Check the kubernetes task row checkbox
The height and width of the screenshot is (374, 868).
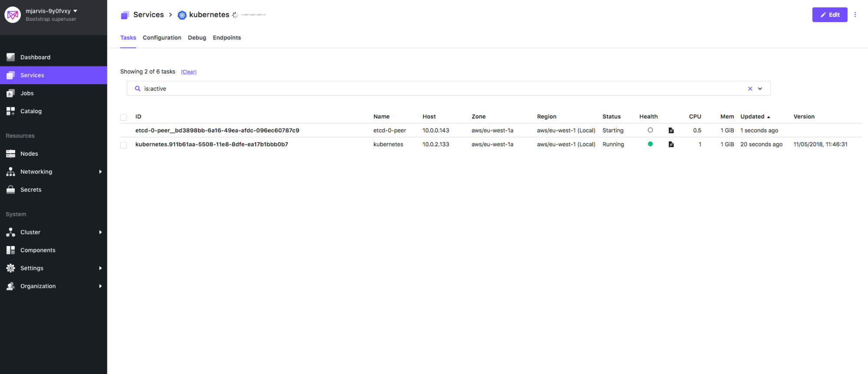(124, 145)
